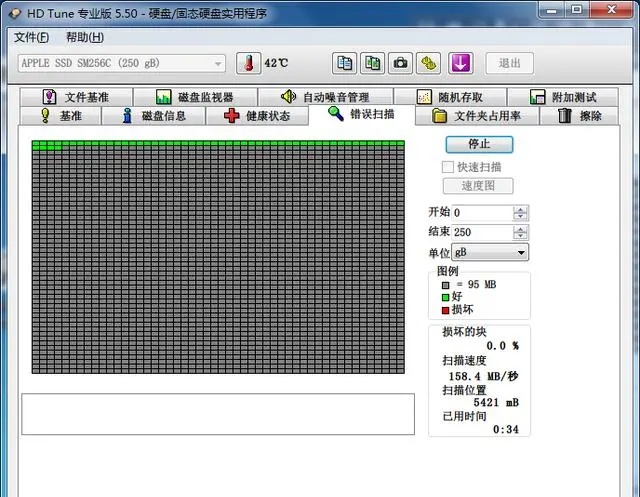Open the 文件 menu
640x497 pixels.
point(30,37)
